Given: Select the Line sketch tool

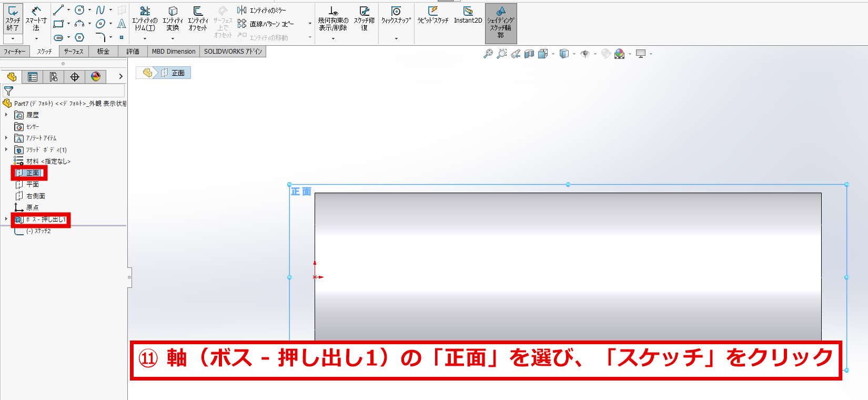Looking at the screenshot, I should pos(58,10).
